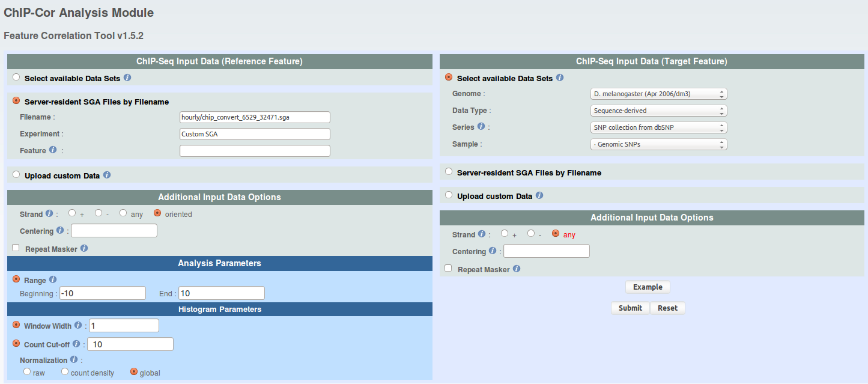Open the Sample dropdown menu
The image size is (868, 384).
point(658,144)
